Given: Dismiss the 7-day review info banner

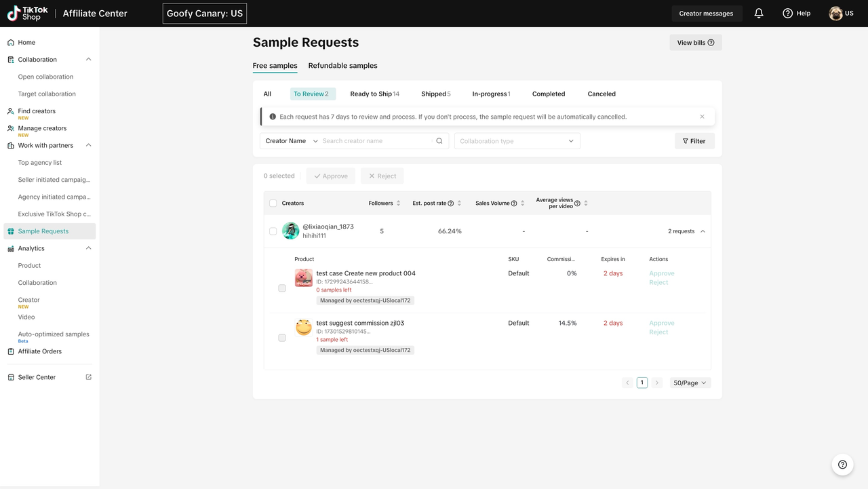Looking at the screenshot, I should [702, 117].
